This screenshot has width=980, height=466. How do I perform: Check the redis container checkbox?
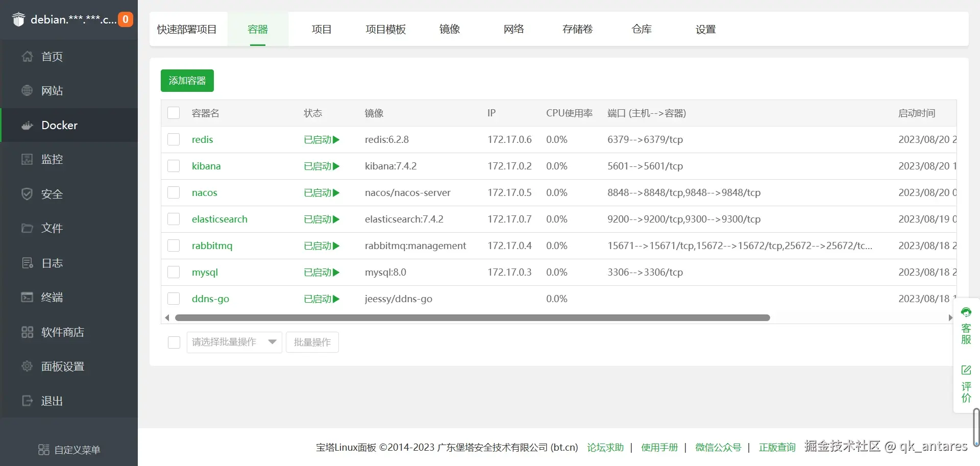[174, 139]
